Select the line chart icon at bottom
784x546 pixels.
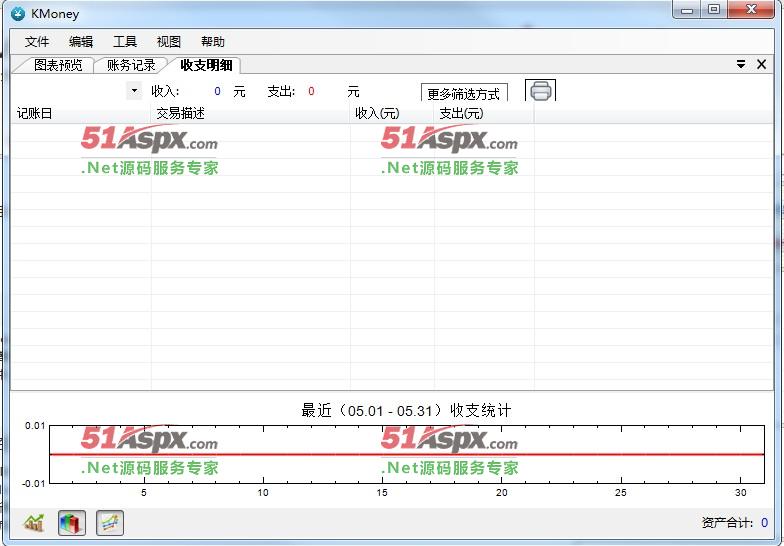(x=110, y=523)
